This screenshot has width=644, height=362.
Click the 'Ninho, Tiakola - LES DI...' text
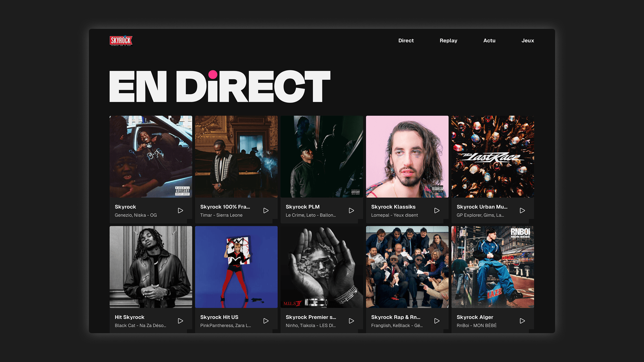[x=311, y=325]
